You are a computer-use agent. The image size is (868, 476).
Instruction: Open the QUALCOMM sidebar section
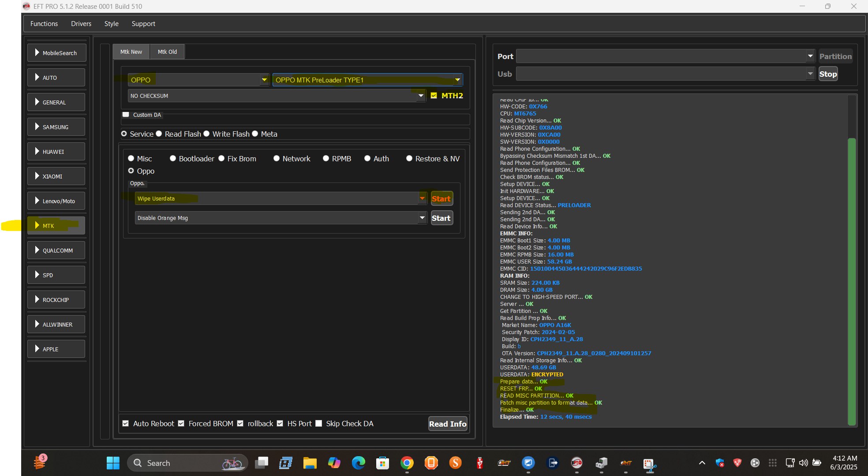point(56,250)
